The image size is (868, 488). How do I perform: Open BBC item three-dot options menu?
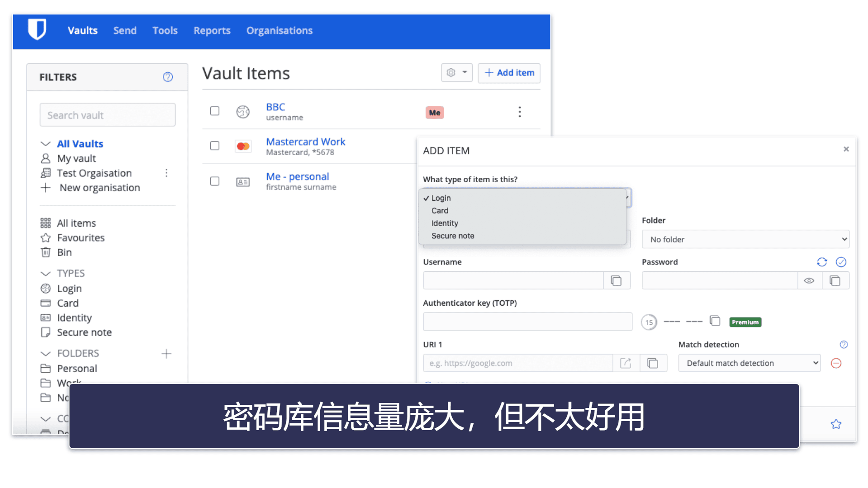[x=520, y=112]
